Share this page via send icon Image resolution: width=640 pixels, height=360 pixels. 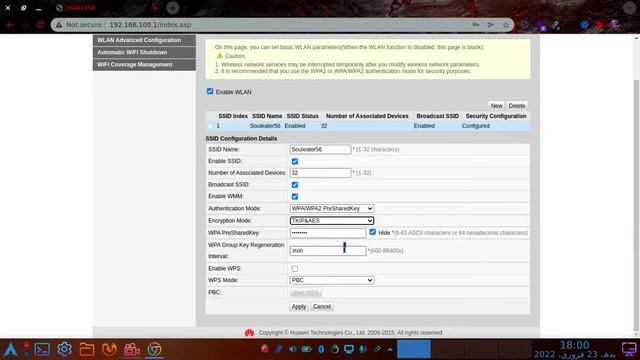491,25
